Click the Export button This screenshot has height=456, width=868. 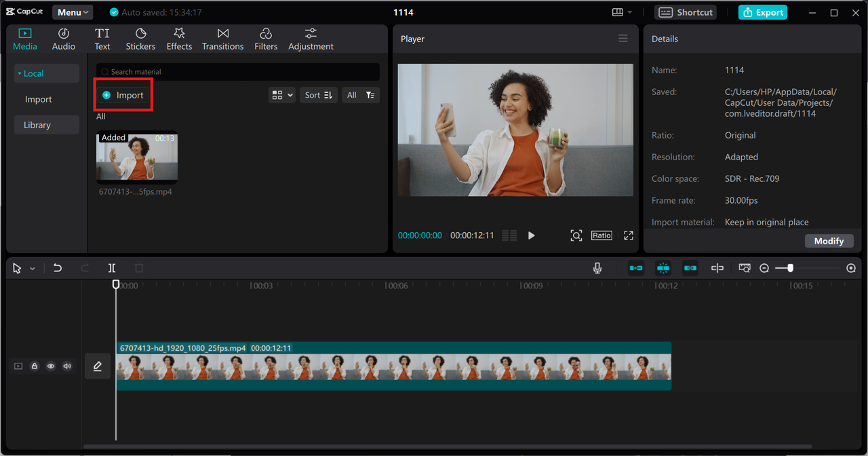pyautogui.click(x=762, y=12)
